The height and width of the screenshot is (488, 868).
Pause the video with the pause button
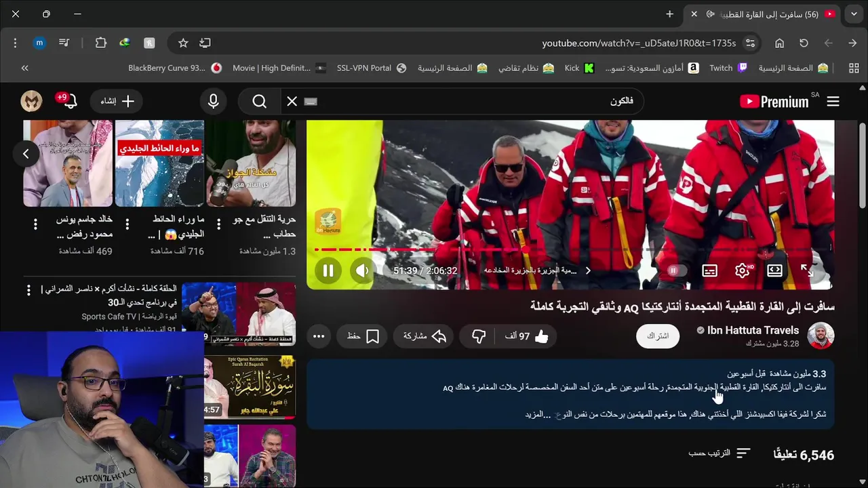coord(328,270)
